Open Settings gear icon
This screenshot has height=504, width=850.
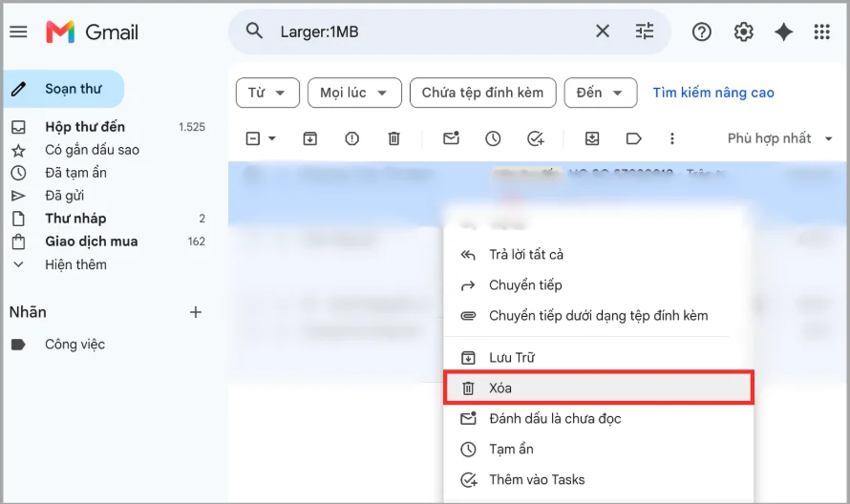click(743, 31)
